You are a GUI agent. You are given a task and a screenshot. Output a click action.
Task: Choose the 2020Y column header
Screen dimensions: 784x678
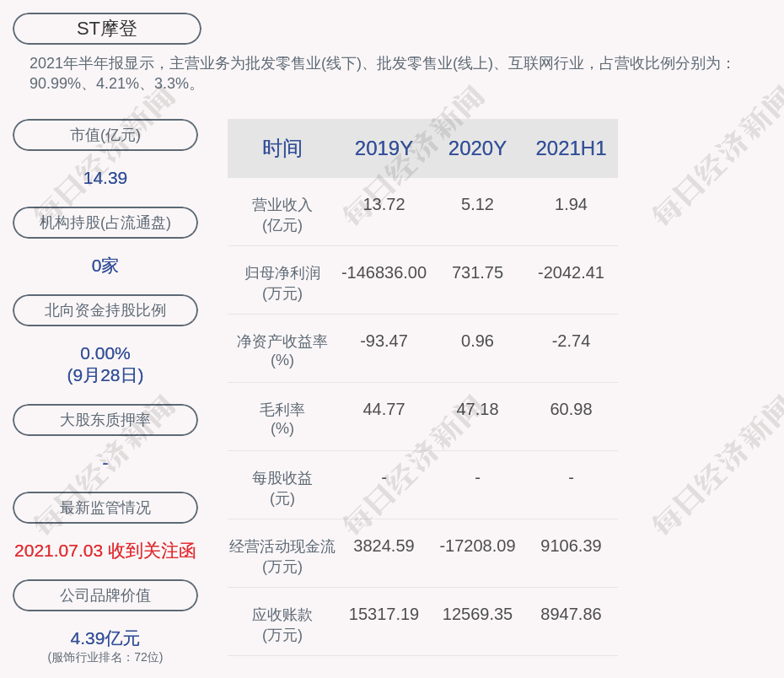click(x=477, y=148)
